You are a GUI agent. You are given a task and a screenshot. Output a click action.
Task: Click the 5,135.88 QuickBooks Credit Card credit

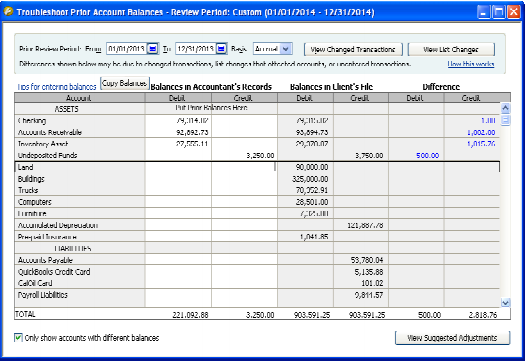(x=369, y=272)
